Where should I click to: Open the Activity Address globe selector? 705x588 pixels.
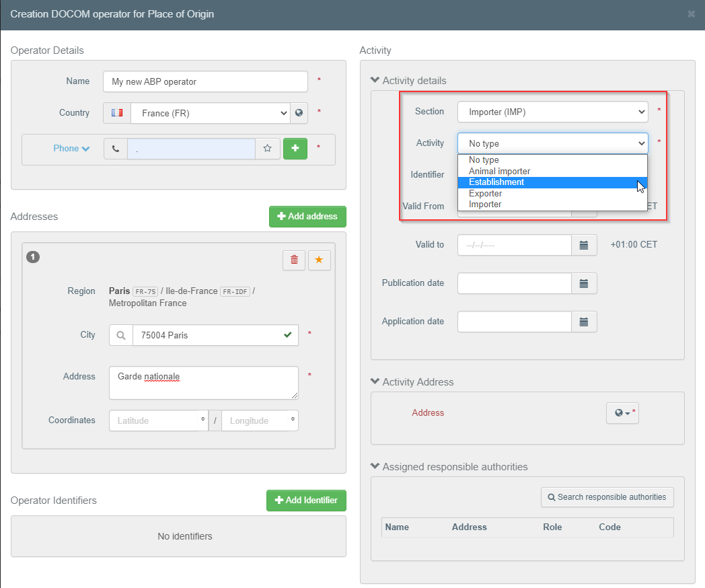pyautogui.click(x=622, y=413)
